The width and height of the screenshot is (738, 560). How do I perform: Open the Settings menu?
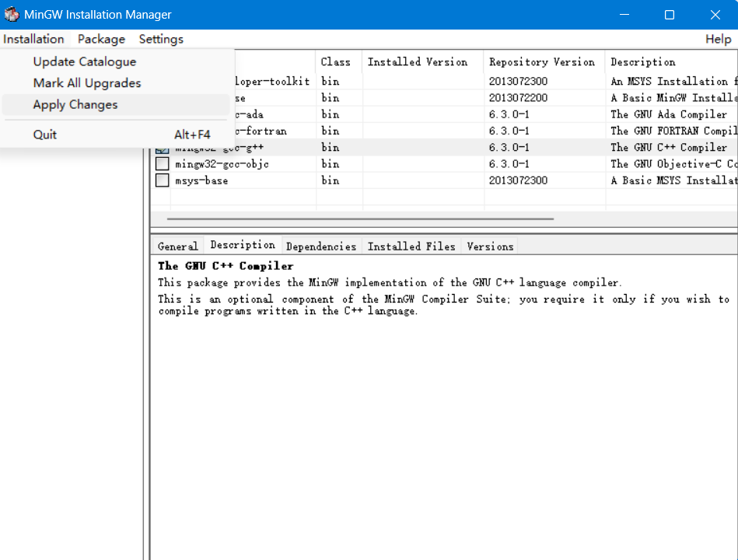(161, 39)
